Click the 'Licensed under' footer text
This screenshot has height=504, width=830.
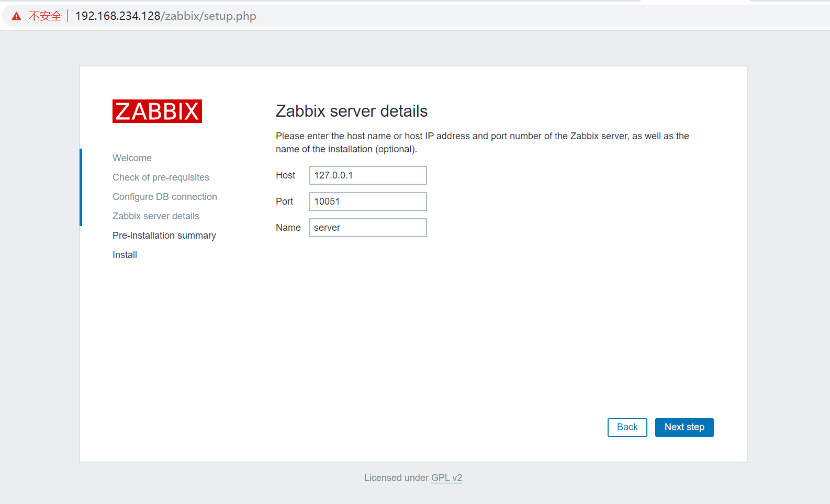coord(396,478)
